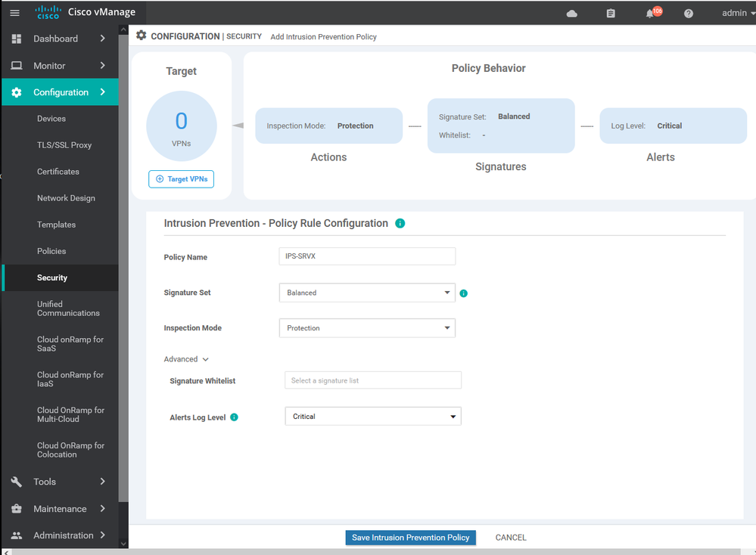Expand the Maintenance menu chevron
756x555 pixels.
click(102, 509)
